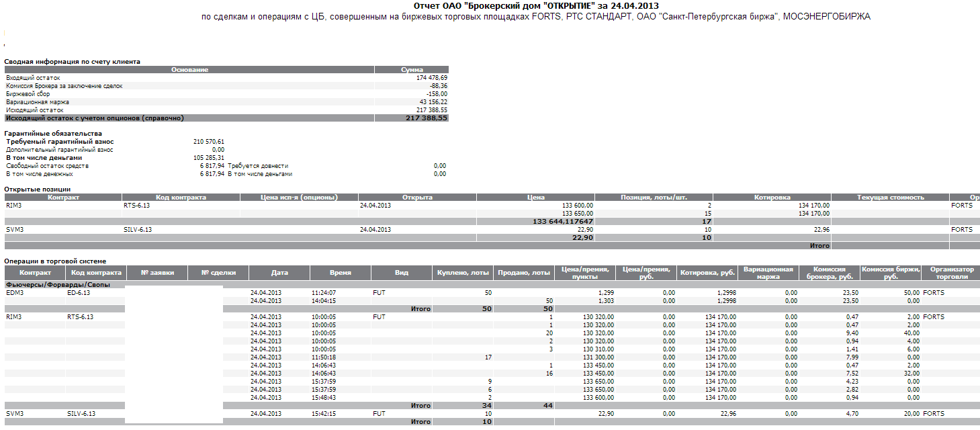Viewport: 980px width, 430px height.
Task: Click the 'Требуемый гарантийный взнос' label
Action: click(x=60, y=142)
